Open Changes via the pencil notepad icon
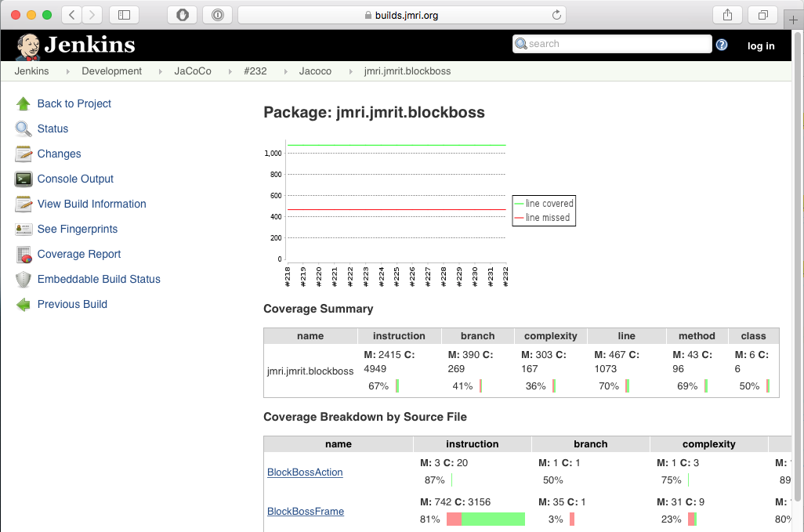 click(x=23, y=154)
